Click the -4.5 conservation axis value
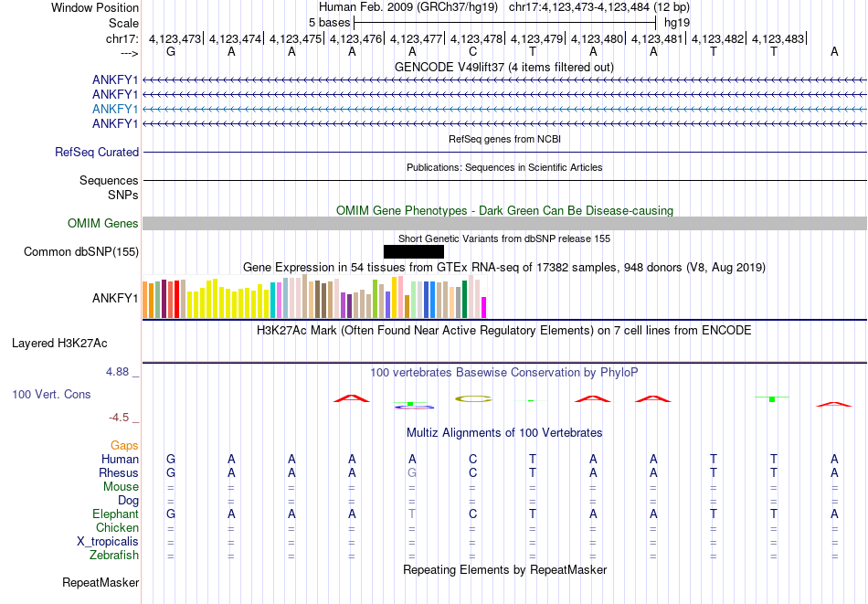This screenshot has width=868, height=604. click(119, 417)
